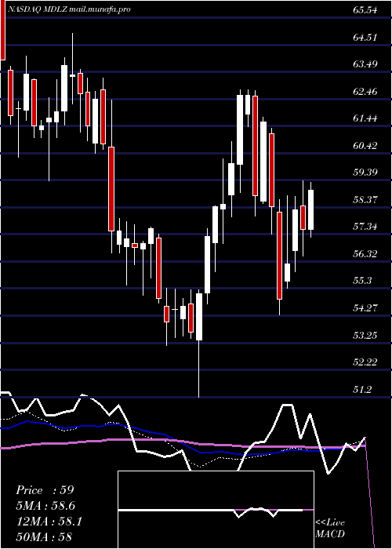392x549 pixels.
Task: Select the 65.54 price axis label
Action: click(365, 10)
